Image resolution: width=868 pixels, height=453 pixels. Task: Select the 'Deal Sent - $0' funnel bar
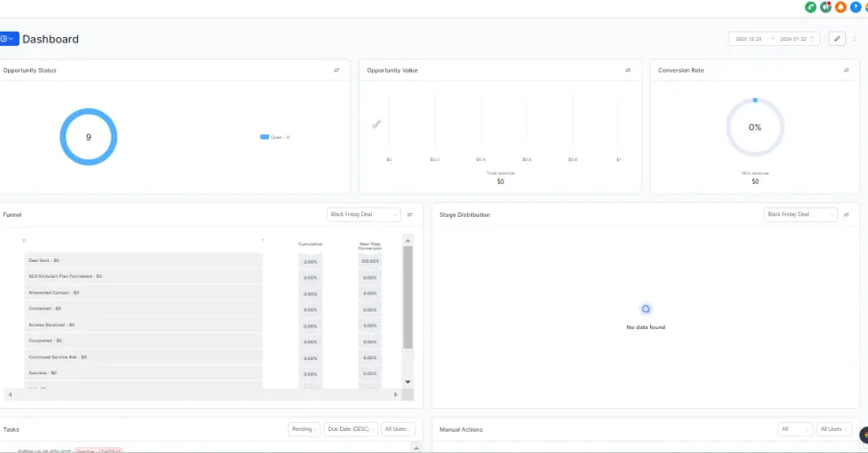point(143,260)
